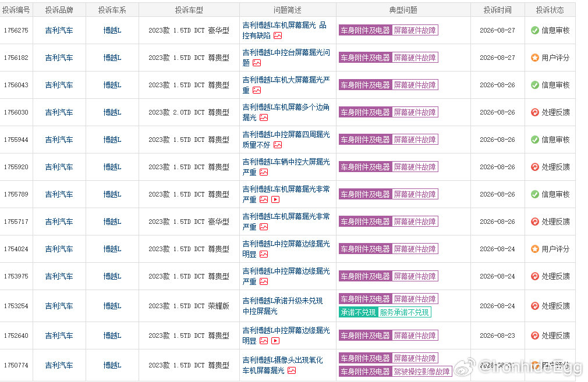This screenshot has height=382, width=588.
Task: Open complaint title in row 1754024
Action: [x=286, y=249]
